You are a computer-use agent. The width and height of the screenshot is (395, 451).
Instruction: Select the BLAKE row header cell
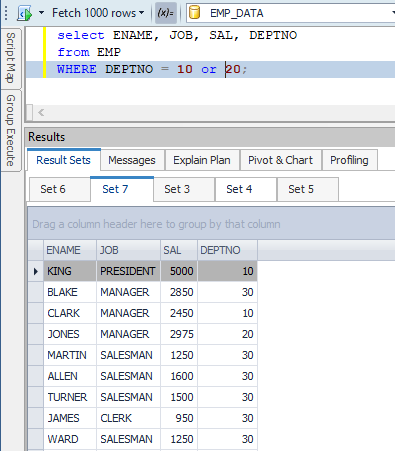36,292
